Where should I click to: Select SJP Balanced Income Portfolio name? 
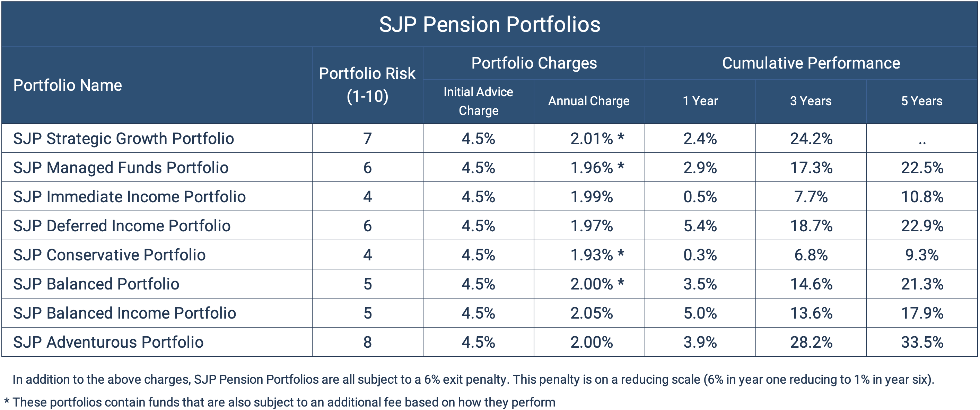tap(124, 313)
